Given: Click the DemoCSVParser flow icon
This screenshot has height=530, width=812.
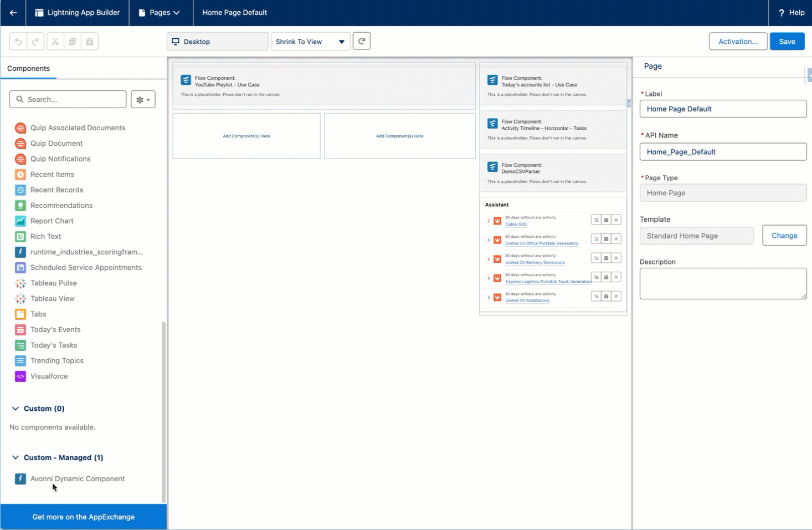Looking at the screenshot, I should click(492, 167).
